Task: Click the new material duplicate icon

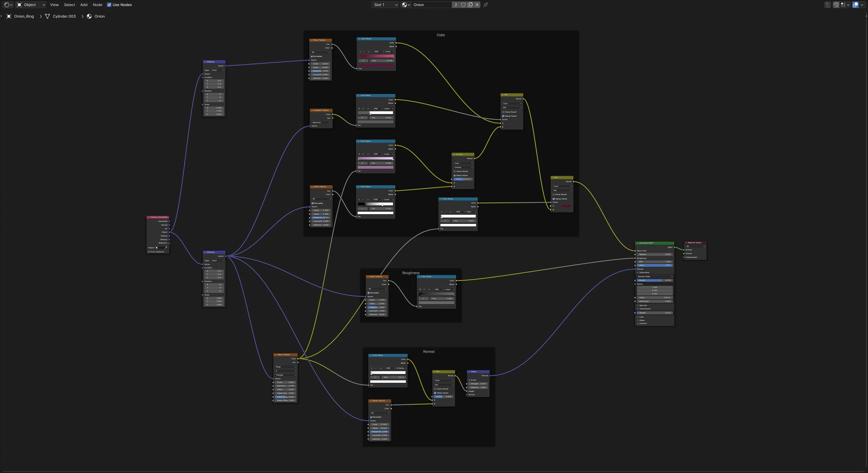Action: [470, 5]
